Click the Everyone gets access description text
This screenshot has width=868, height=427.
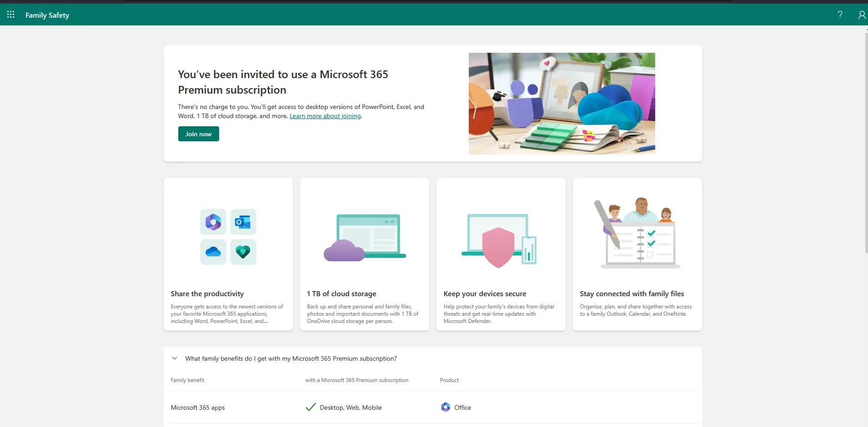click(227, 314)
